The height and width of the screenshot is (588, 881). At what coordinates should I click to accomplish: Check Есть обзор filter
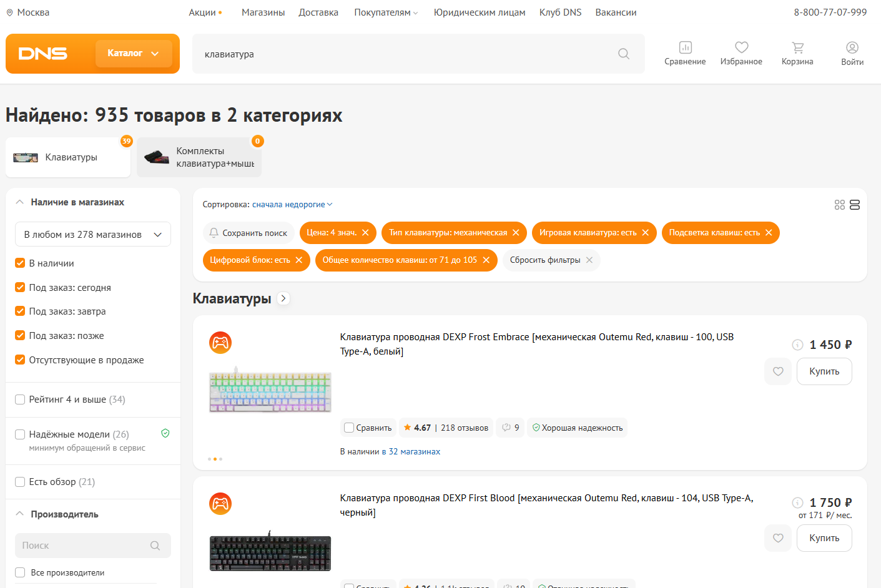point(20,482)
